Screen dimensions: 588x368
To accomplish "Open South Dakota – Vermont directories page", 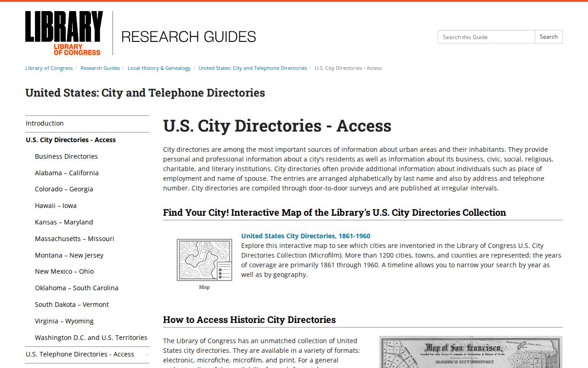I will pos(72,305).
